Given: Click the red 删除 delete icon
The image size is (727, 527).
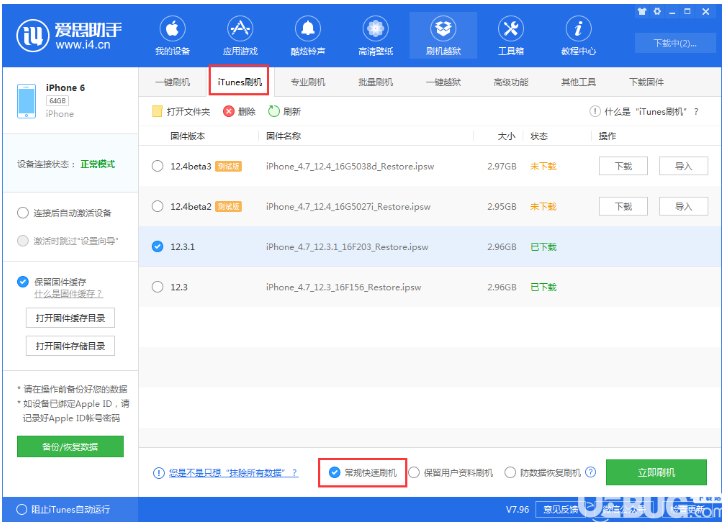Looking at the screenshot, I should (228, 111).
